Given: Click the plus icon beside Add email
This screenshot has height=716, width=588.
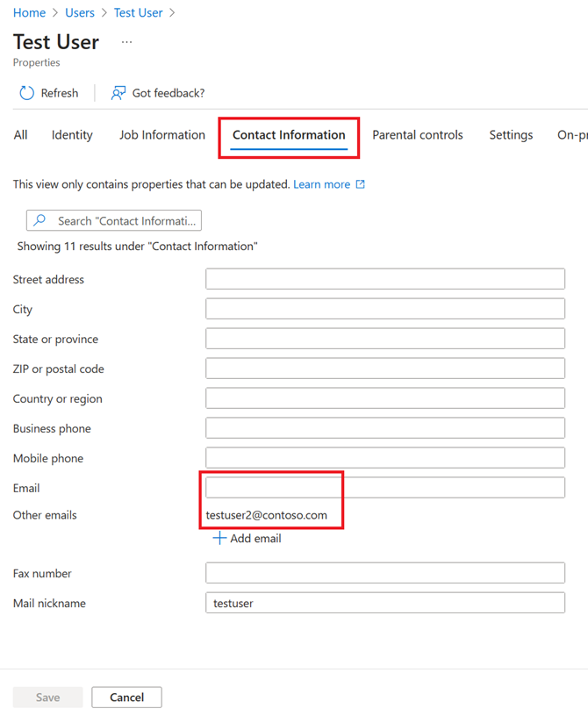Looking at the screenshot, I should point(219,538).
